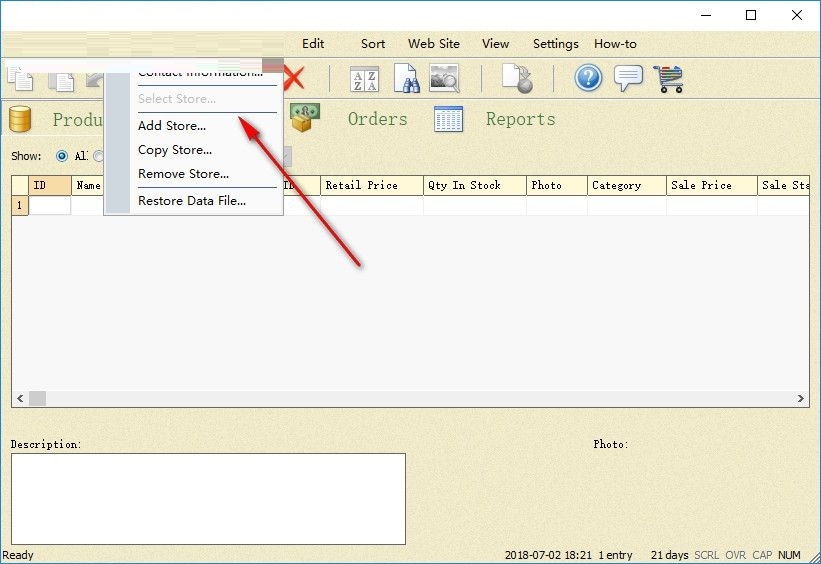Click the money box Orders icon
Screen dimensions: 821x564
pyautogui.click(x=305, y=117)
